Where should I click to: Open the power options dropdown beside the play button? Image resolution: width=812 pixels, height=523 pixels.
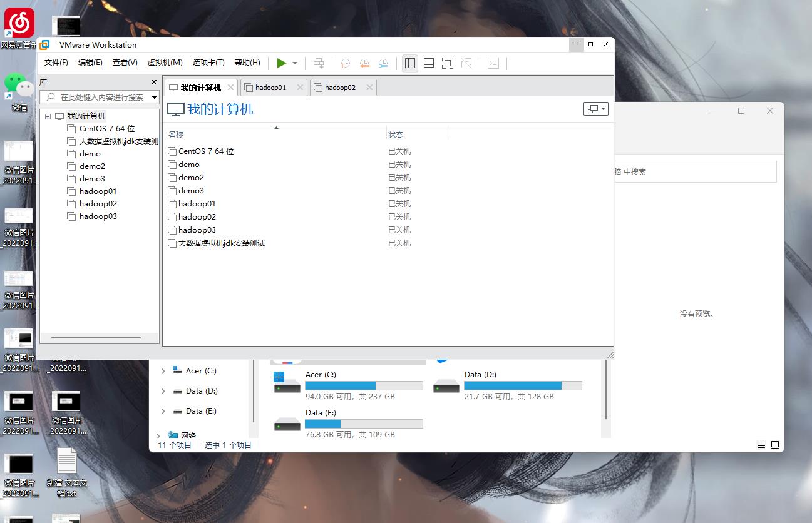[295, 63]
